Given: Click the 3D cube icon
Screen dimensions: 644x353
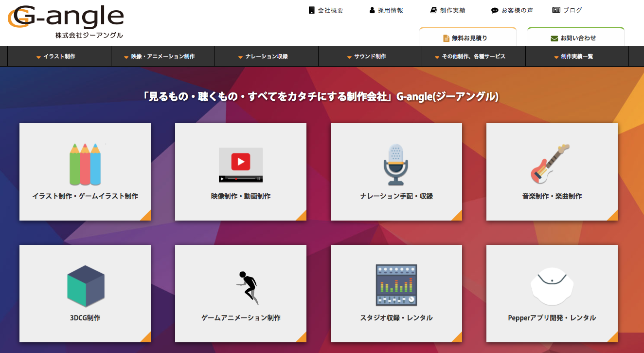Looking at the screenshot, I should click(85, 286).
